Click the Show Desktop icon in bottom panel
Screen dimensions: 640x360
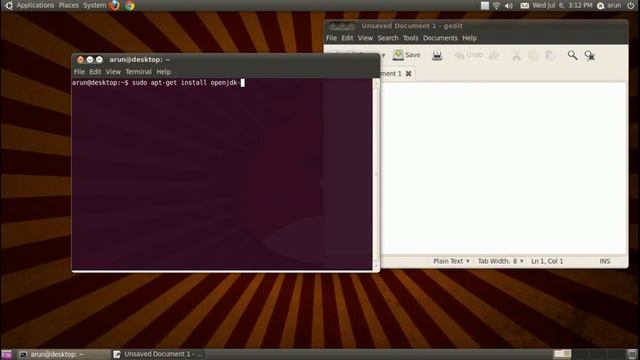click(x=7, y=354)
